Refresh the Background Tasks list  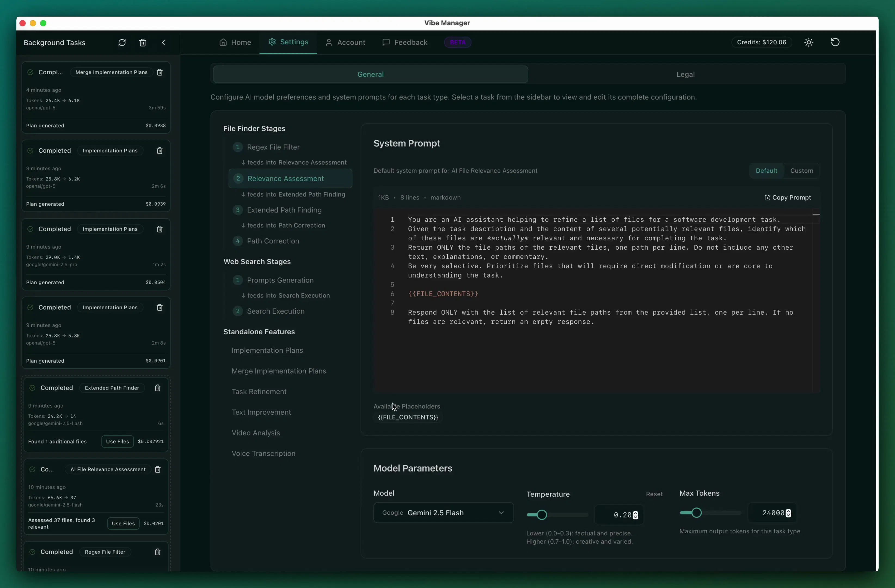(x=122, y=42)
